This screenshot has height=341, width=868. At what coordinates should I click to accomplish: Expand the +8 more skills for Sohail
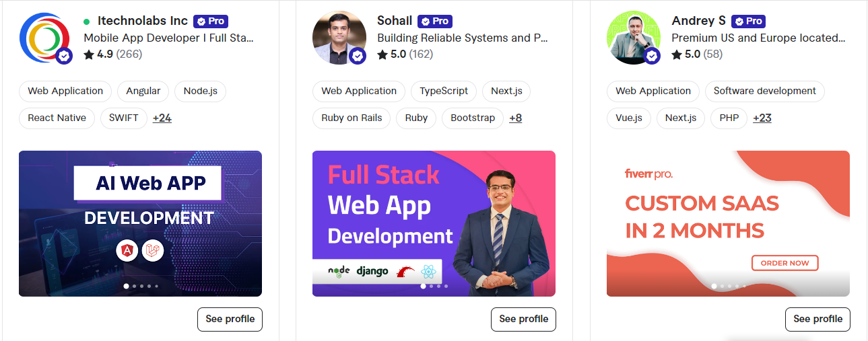515,118
